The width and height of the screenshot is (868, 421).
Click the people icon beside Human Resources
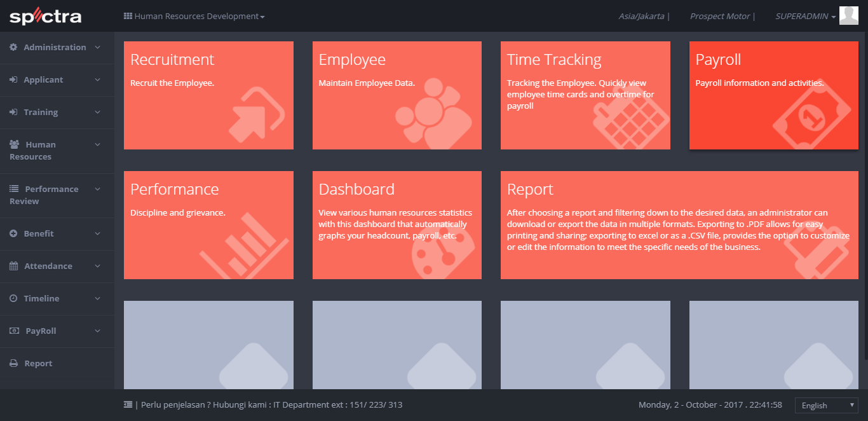15,144
